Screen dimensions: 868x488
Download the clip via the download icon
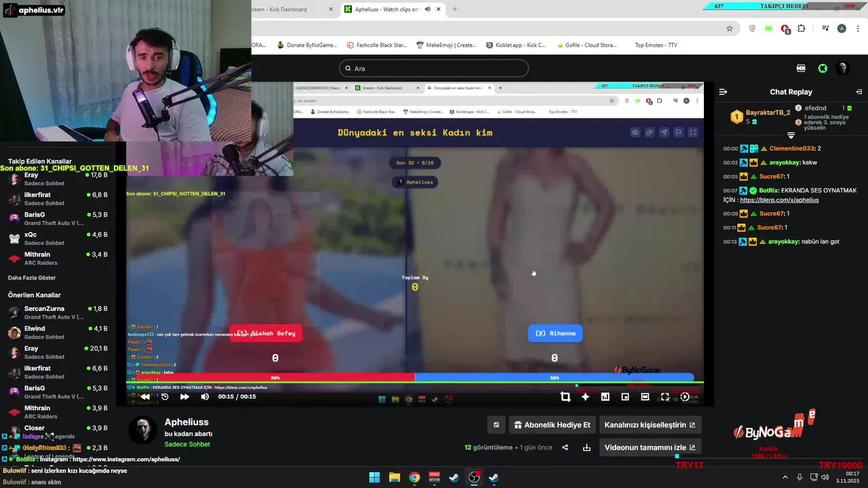click(587, 447)
